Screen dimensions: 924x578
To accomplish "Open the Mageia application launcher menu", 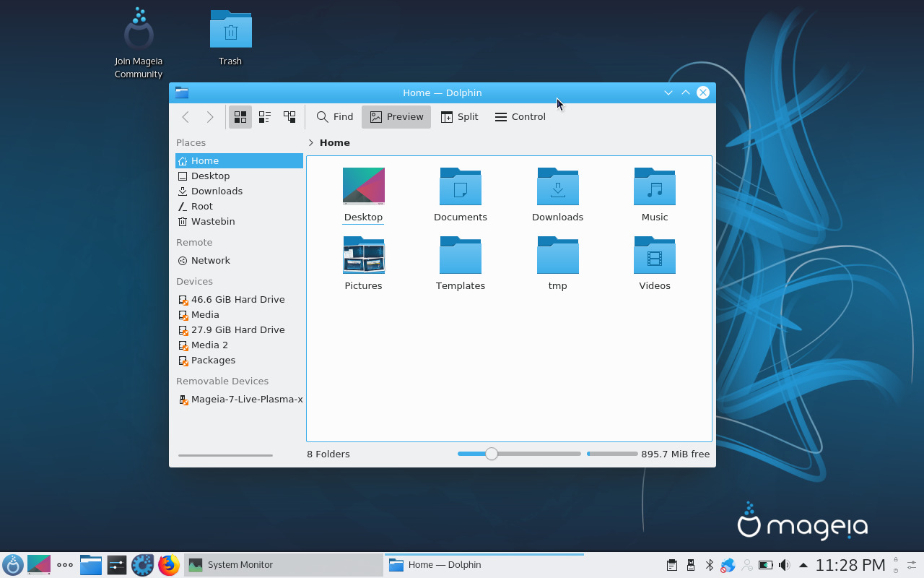I will pos(13,565).
